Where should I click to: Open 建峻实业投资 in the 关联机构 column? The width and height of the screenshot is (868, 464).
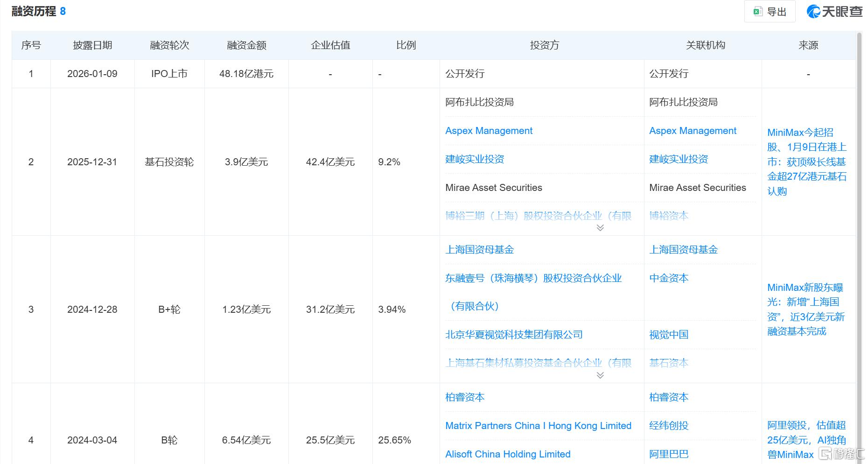click(679, 159)
